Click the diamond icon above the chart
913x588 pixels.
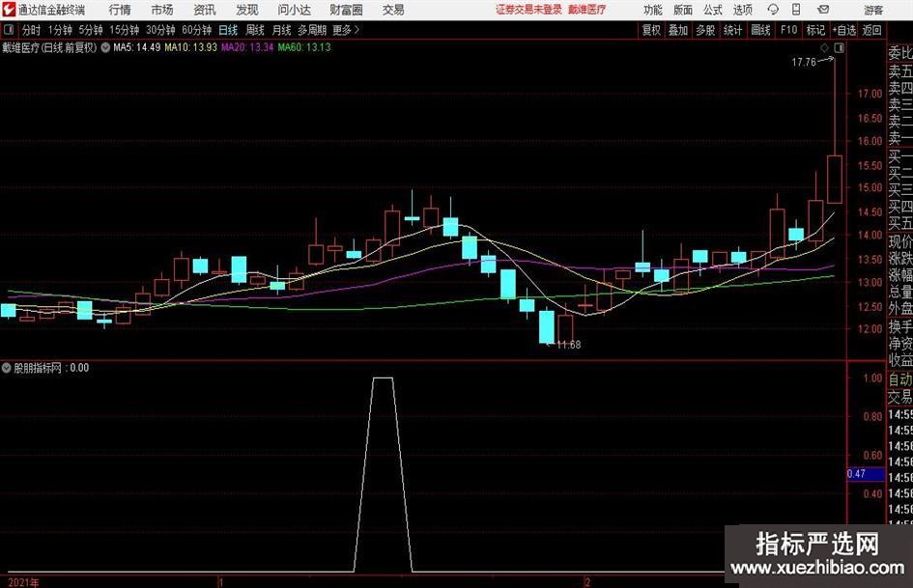(824, 47)
